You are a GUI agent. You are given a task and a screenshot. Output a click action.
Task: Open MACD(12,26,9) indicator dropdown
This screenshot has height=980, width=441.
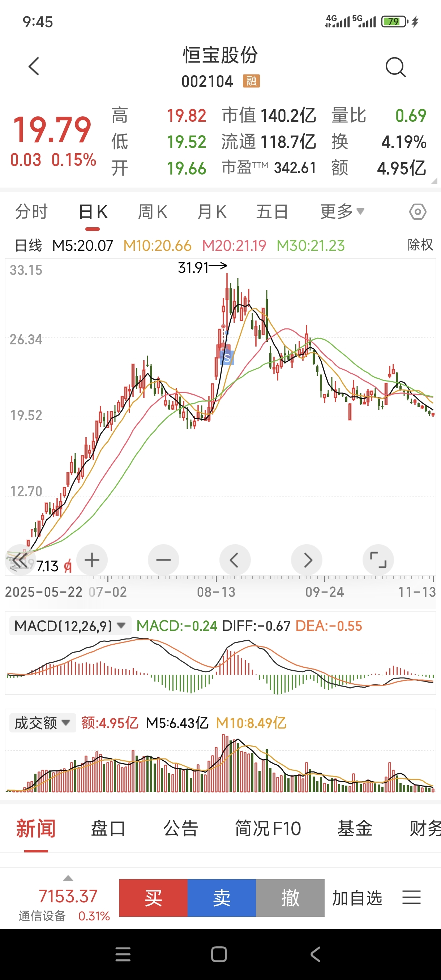point(70,626)
